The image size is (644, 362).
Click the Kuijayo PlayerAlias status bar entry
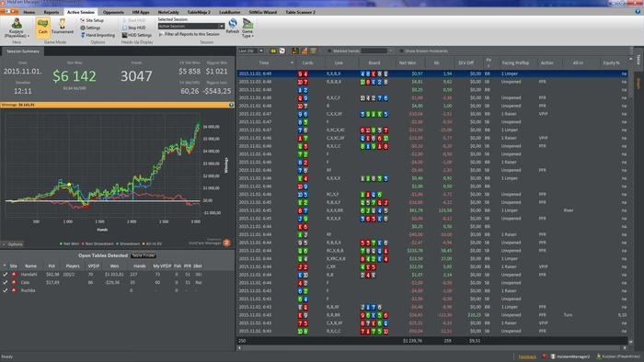click(618, 356)
